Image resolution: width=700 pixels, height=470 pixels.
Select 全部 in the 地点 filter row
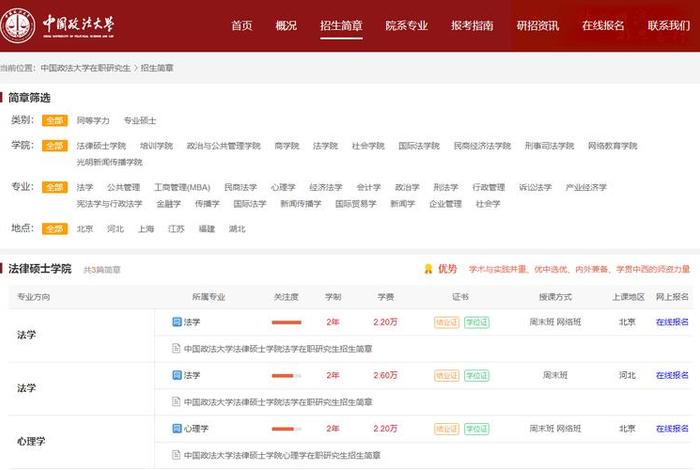(55, 229)
